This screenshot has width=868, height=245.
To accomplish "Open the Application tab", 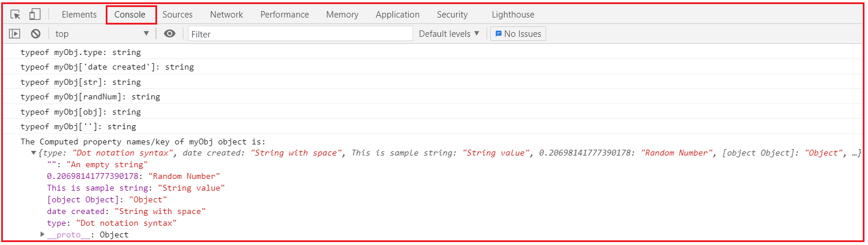I will coord(398,15).
